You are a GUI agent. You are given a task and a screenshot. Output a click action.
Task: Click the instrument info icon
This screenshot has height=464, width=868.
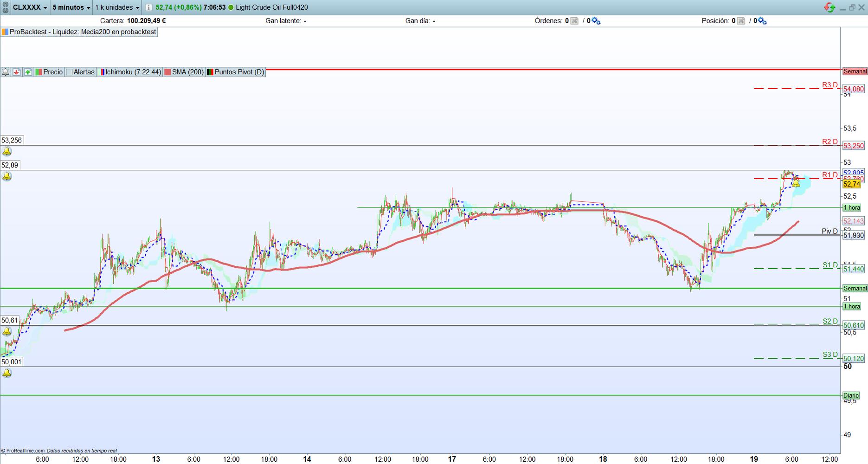click(x=148, y=7)
